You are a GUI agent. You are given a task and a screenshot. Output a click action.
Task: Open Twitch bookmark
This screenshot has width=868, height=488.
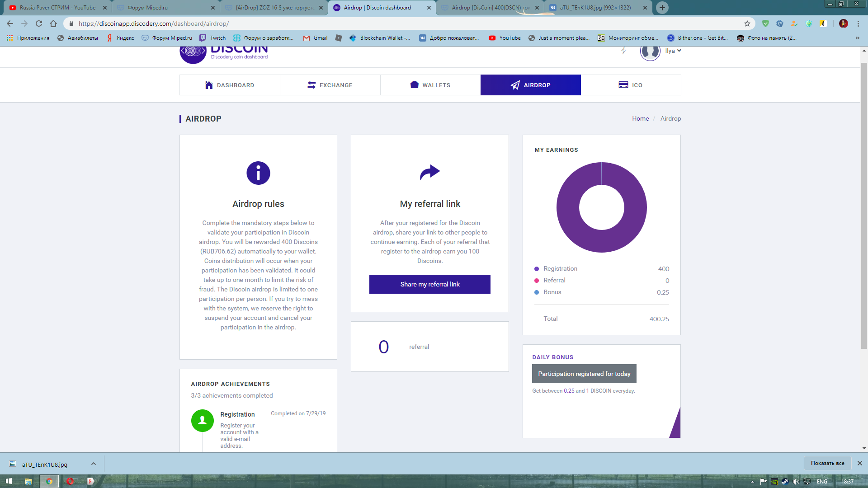(212, 38)
